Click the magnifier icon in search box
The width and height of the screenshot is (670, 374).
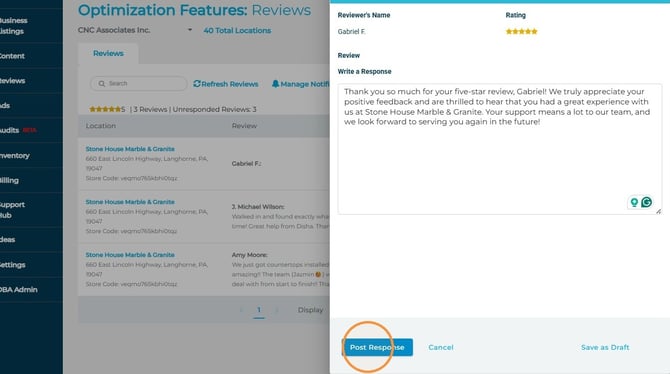pyautogui.click(x=102, y=83)
